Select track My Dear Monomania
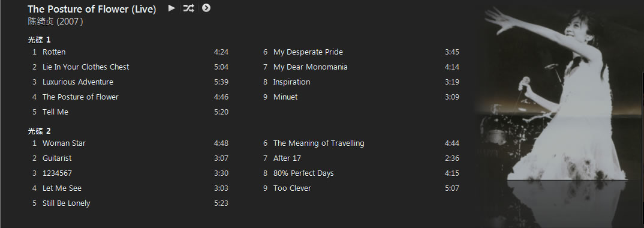 (x=360, y=67)
